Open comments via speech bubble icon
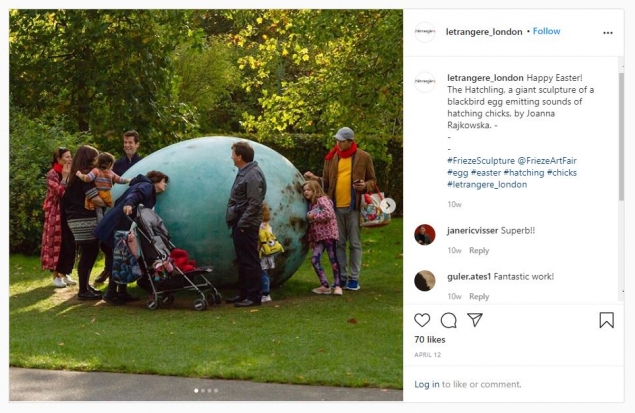The height and width of the screenshot is (413, 635). [448, 320]
